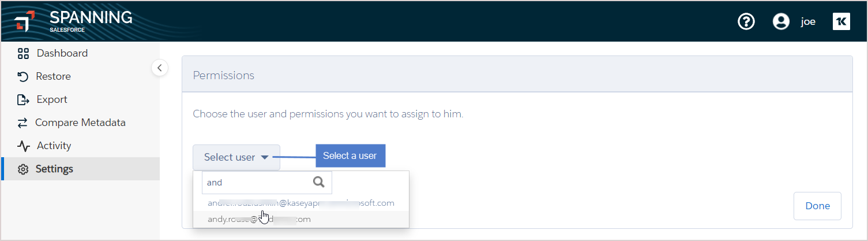Click the Settings gear icon
The image size is (868, 241).
coord(23,169)
